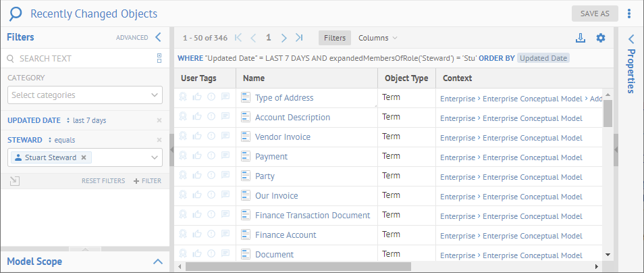Go to the next results page
This screenshot has width=644, height=273.
284,38
